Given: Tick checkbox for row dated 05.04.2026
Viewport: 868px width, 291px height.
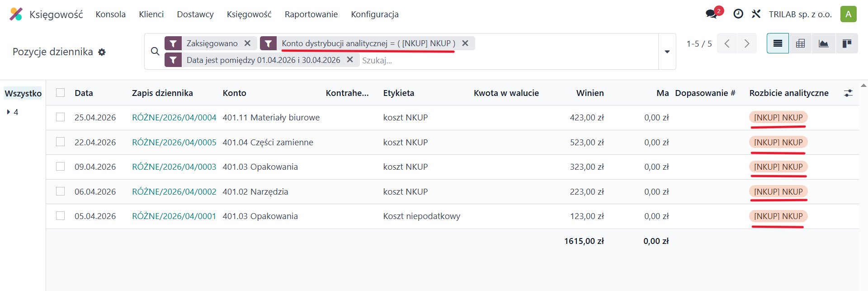Looking at the screenshot, I should (60, 216).
